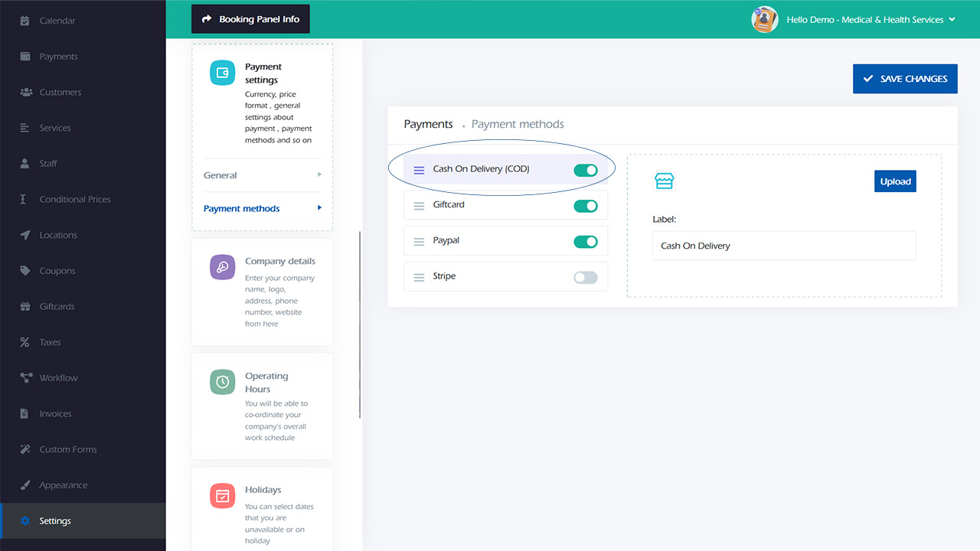The width and height of the screenshot is (980, 551).
Task: Turn off the Giftcard payment toggle
Action: tap(586, 206)
